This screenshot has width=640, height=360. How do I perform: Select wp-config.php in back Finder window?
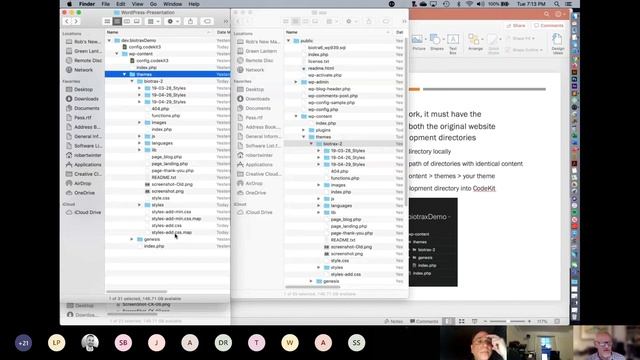tap(323, 109)
